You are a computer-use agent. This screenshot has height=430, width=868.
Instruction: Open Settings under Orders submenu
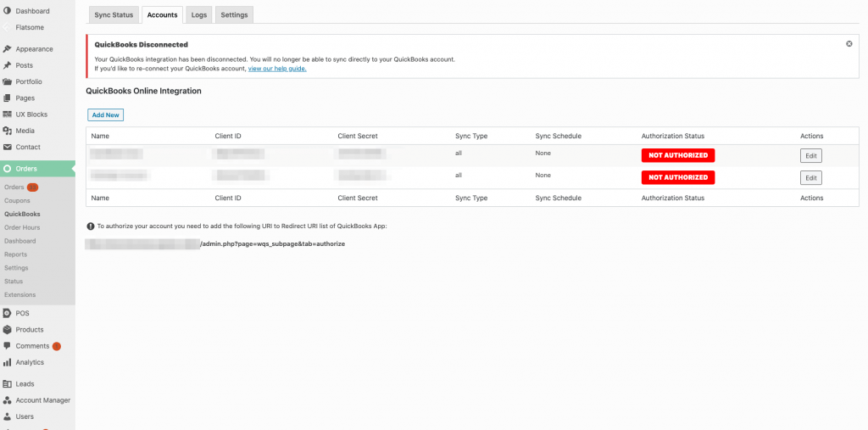16,268
